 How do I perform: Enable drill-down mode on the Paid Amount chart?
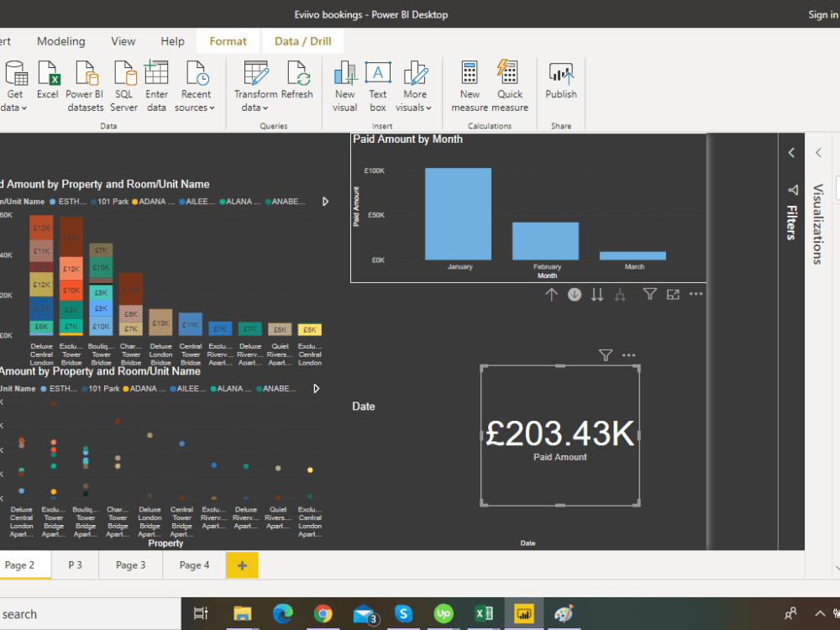tap(574, 294)
